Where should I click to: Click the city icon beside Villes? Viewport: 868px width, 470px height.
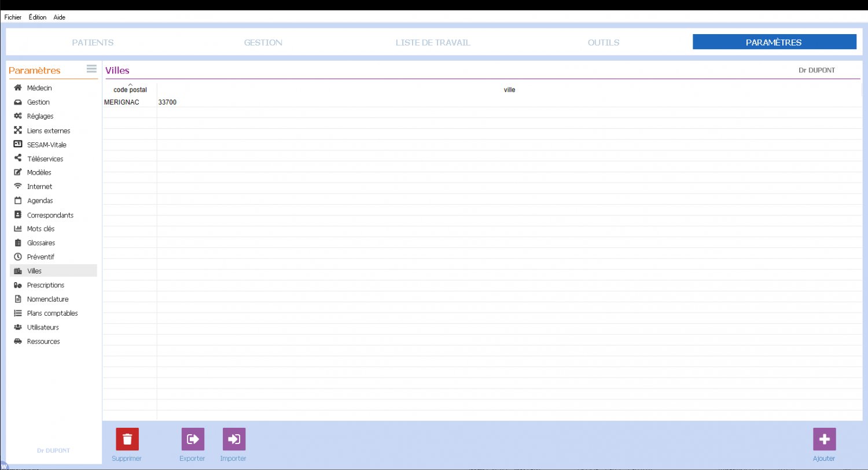(18, 271)
